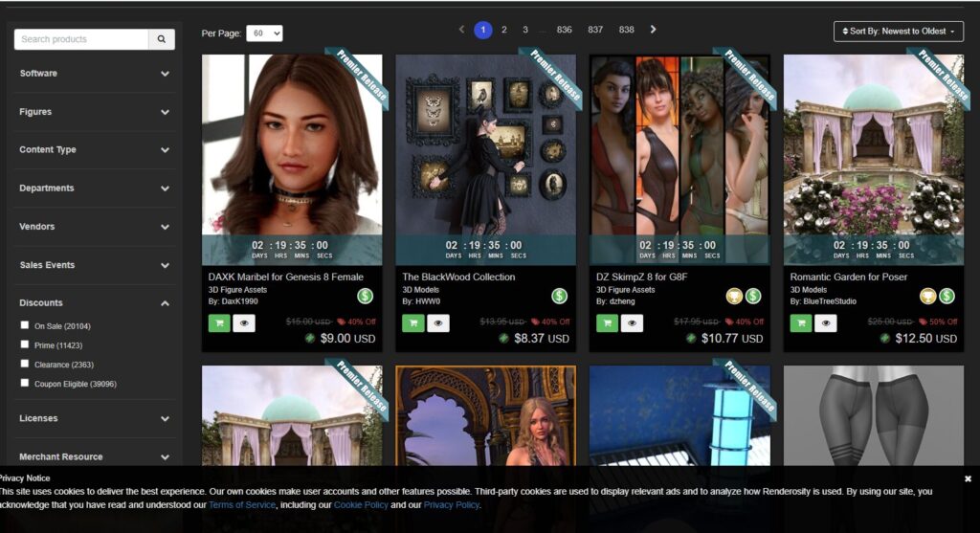980x533 pixels.
Task: Click green dollar badge on Romantic Garden
Action: tap(947, 296)
